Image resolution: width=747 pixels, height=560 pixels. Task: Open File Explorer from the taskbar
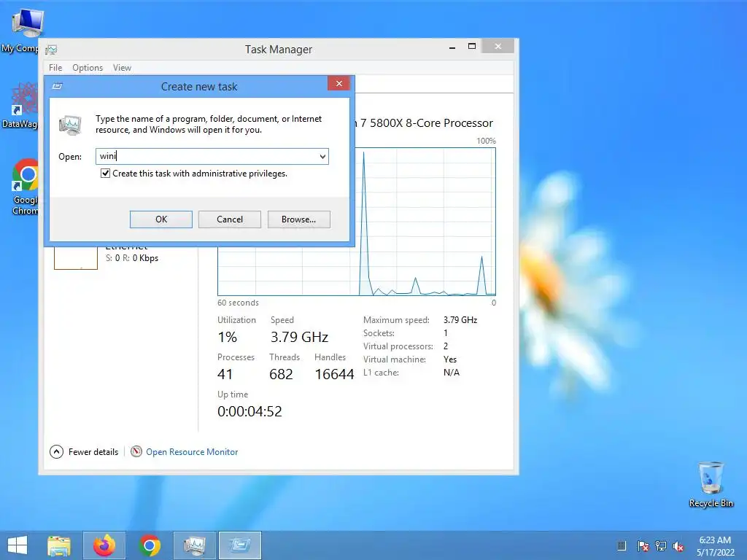tap(59, 545)
